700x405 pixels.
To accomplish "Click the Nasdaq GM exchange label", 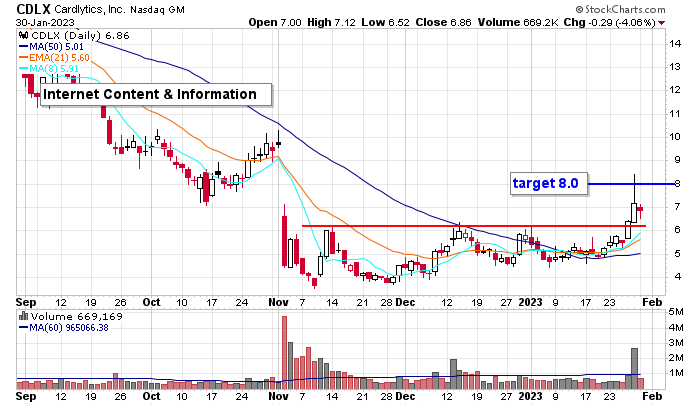I will [157, 9].
